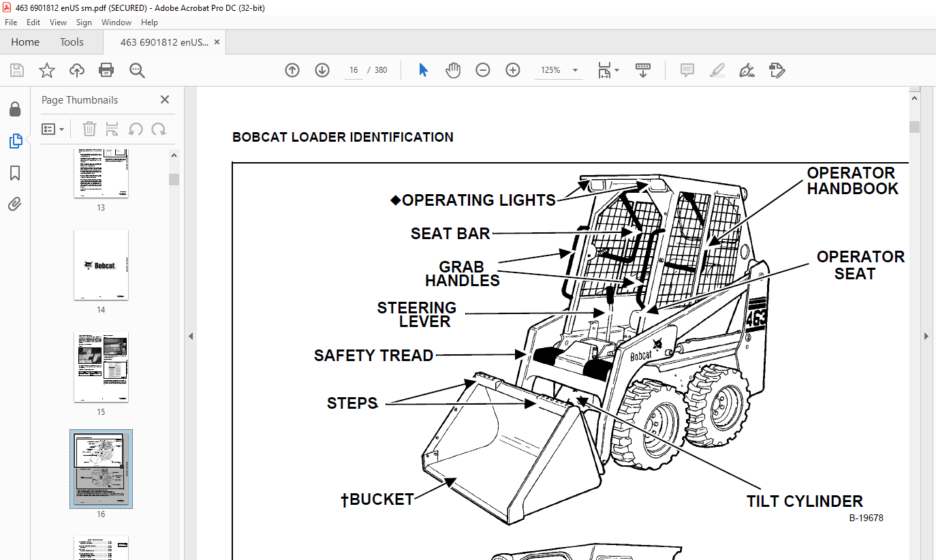Click the document vertical scrollbar thumb
Viewport: 936px width, 560px height.
pyautogui.click(x=914, y=127)
